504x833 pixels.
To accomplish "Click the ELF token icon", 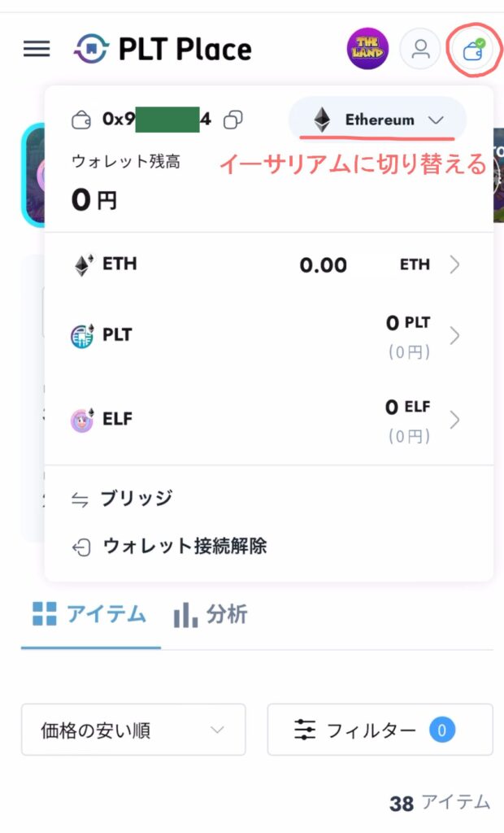I will [83, 420].
